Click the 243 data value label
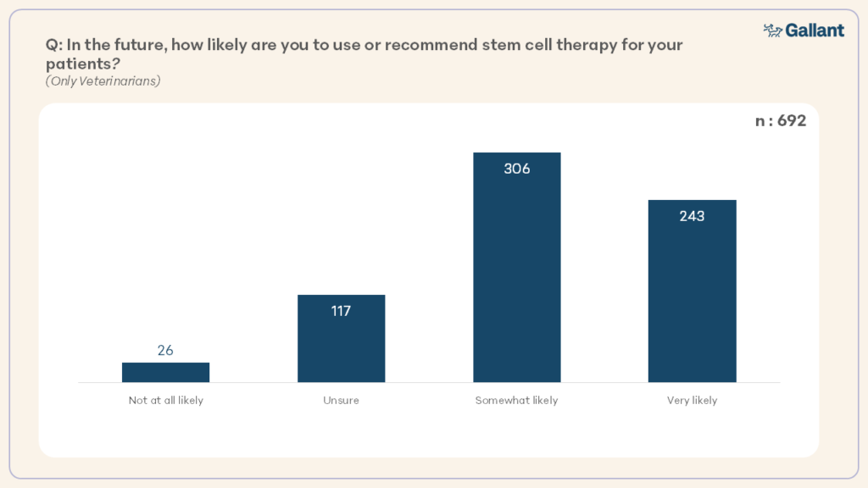The height and width of the screenshot is (488, 868). coord(692,216)
